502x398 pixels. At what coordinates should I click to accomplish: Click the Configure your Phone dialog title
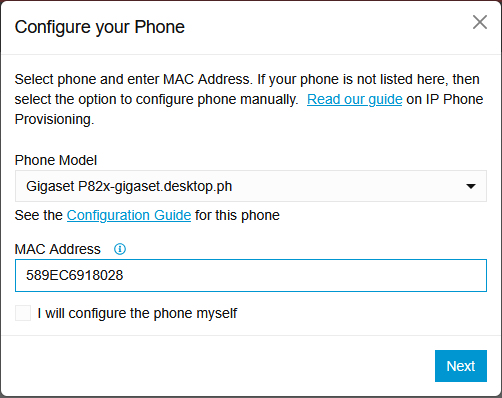pyautogui.click(x=100, y=27)
